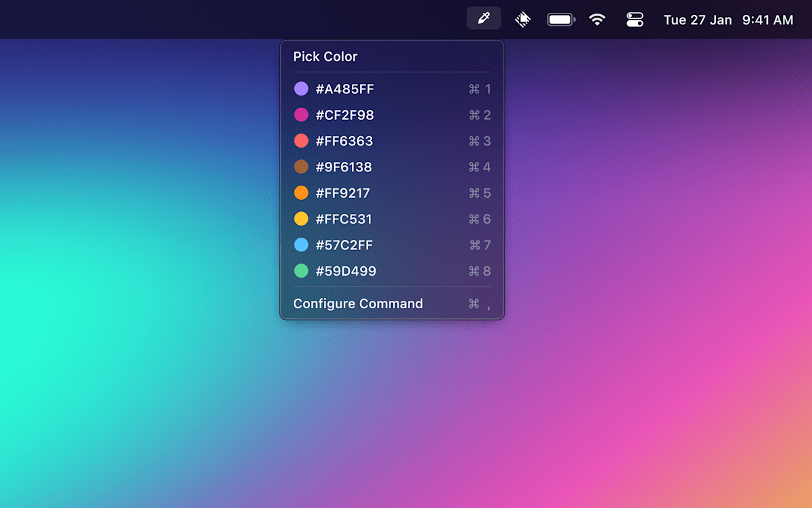Pick the #CF2F98 color entry
Image resolution: width=812 pixels, height=508 pixels.
pyautogui.click(x=345, y=115)
